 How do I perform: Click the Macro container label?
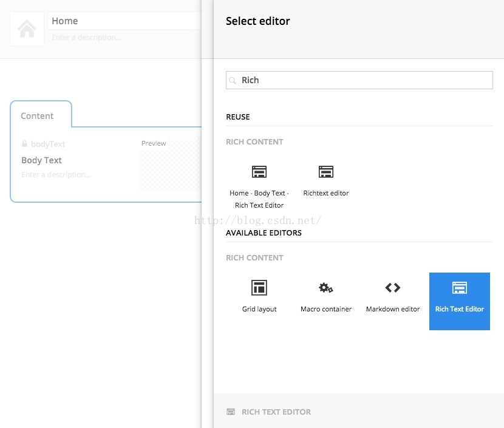326,309
